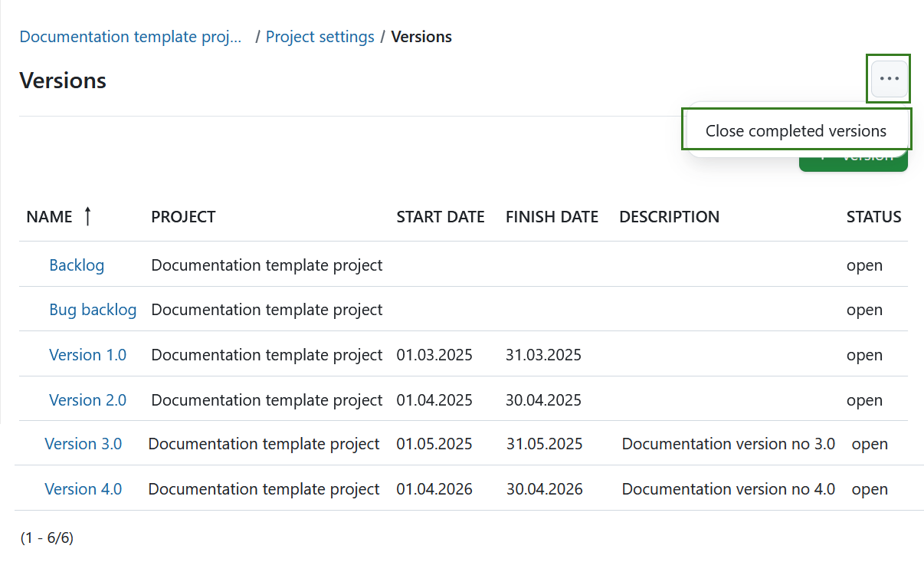Click the STATUS column header

click(873, 216)
